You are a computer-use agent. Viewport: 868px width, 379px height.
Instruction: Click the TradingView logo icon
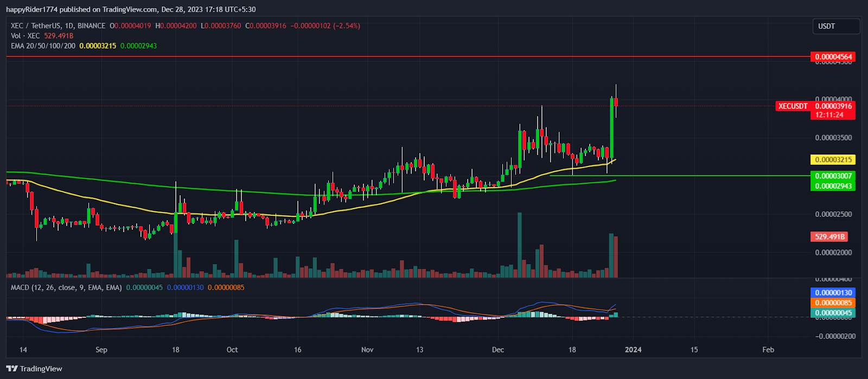point(12,369)
